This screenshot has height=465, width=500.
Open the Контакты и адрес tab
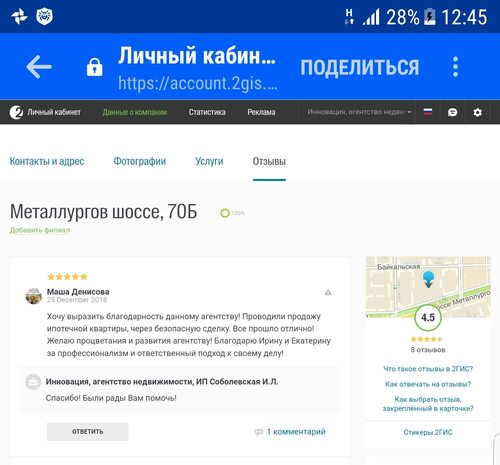click(47, 161)
